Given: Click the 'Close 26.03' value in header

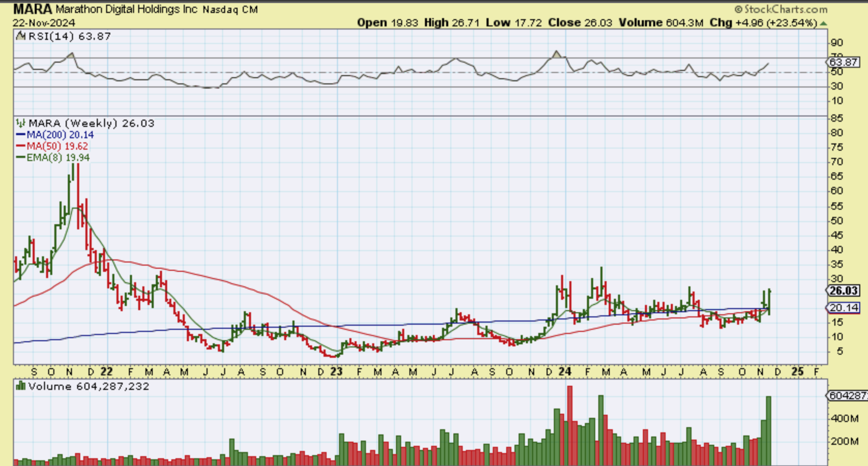Looking at the screenshot, I should click(580, 23).
